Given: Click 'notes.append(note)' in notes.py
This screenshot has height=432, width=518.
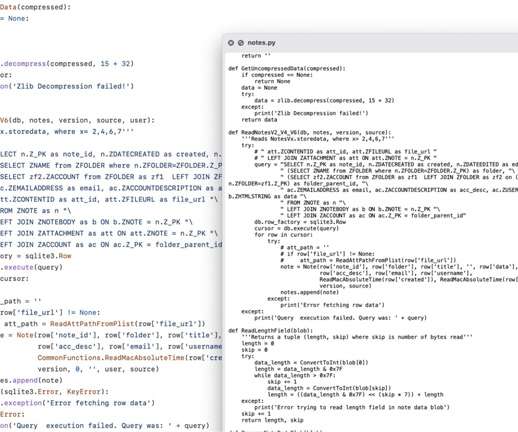Looking at the screenshot, I should click(x=310, y=292).
